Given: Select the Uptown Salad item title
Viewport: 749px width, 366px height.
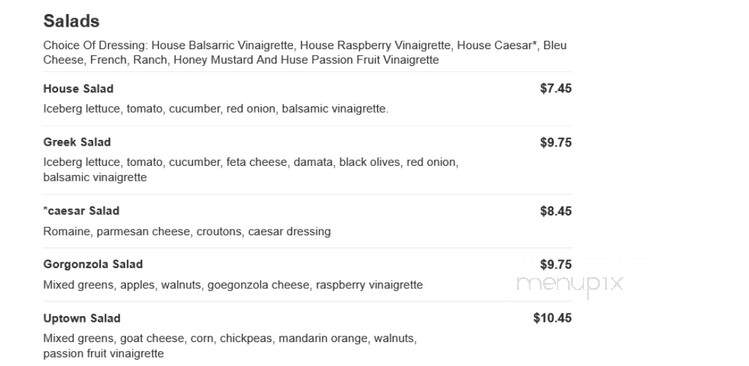Looking at the screenshot, I should click(x=82, y=318).
